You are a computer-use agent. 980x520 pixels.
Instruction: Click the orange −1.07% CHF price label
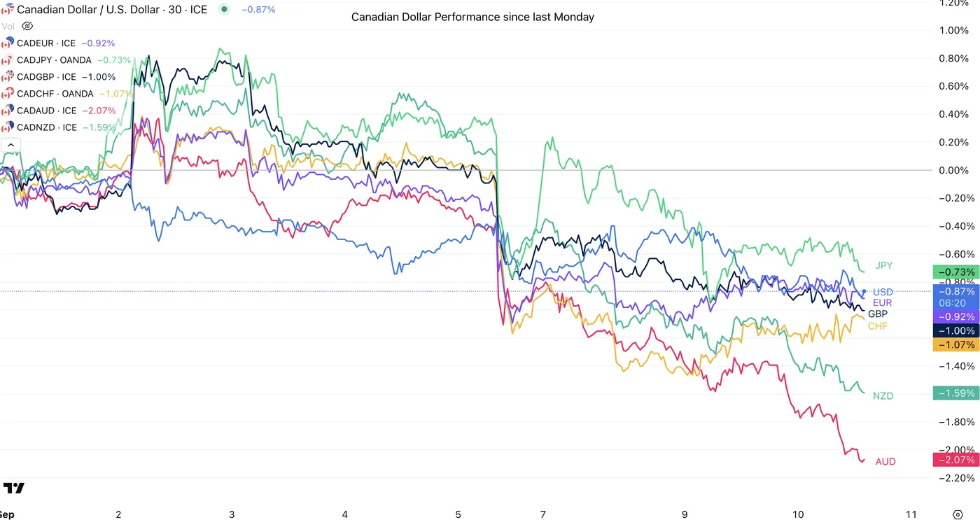955,344
